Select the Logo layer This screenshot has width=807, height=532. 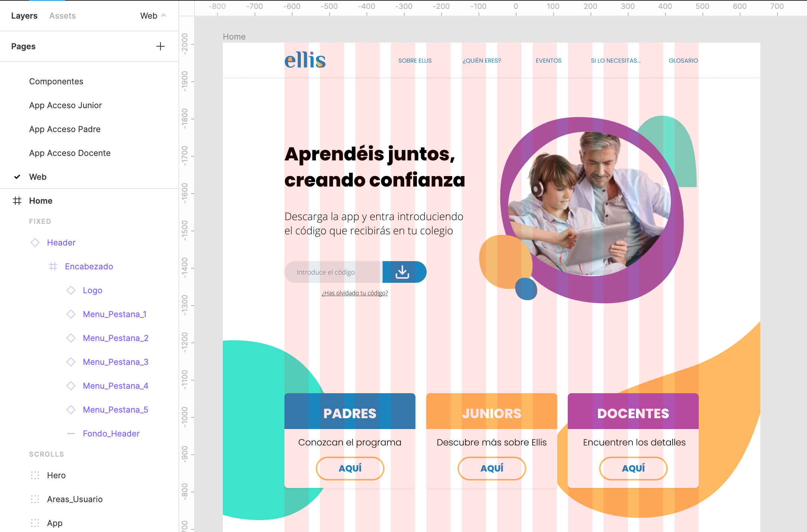(x=93, y=290)
